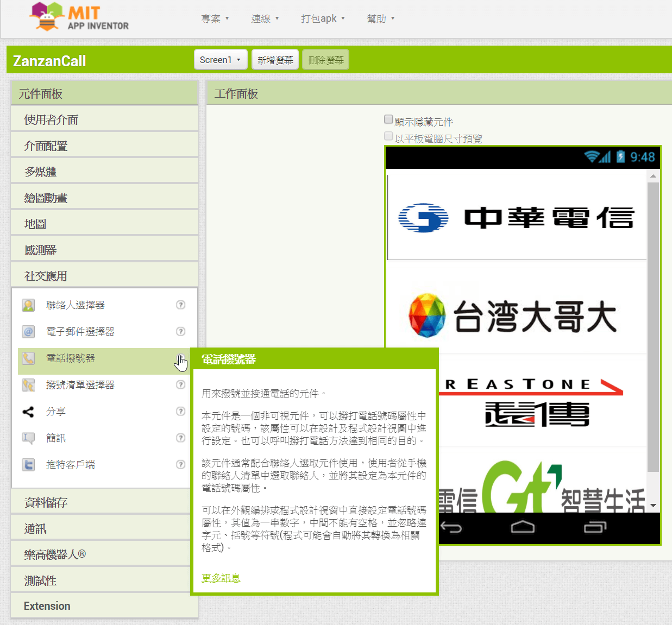Image resolution: width=672 pixels, height=625 pixels.
Task: Open help for 簡訊 component
Action: tap(181, 438)
